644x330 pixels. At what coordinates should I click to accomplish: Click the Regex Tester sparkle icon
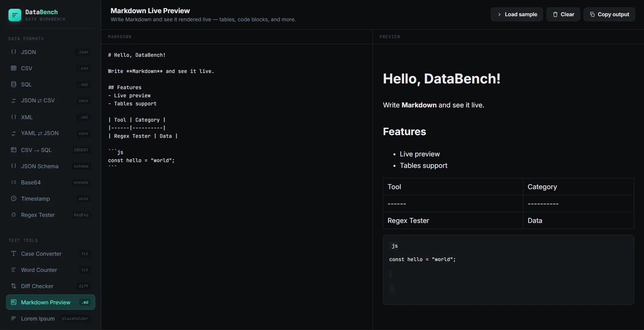[x=14, y=214]
